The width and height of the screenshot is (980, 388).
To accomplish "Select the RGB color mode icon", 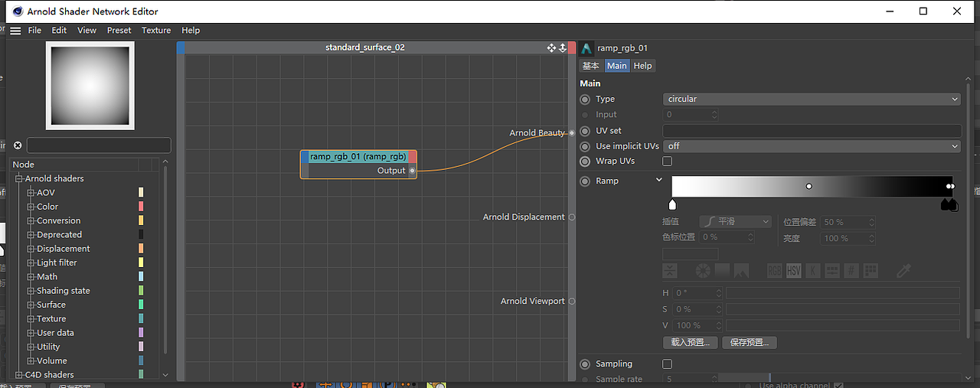I will pos(775,271).
